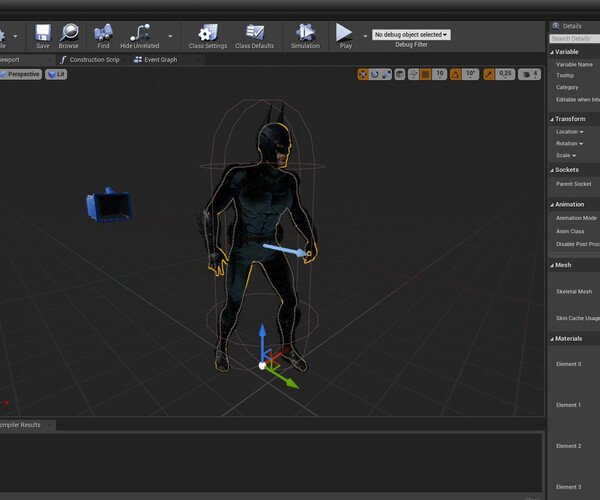Open scale snap value 0.25 dropdown
This screenshot has width=600, height=500.
(x=505, y=74)
